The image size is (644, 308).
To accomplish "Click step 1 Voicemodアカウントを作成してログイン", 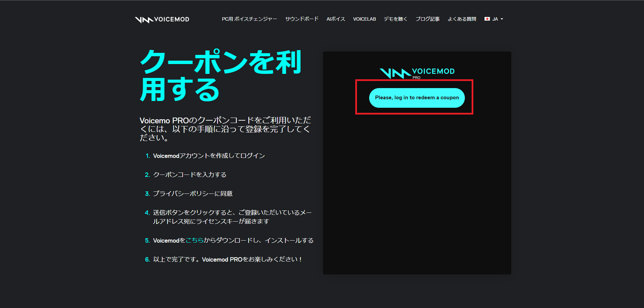I will pos(209,156).
